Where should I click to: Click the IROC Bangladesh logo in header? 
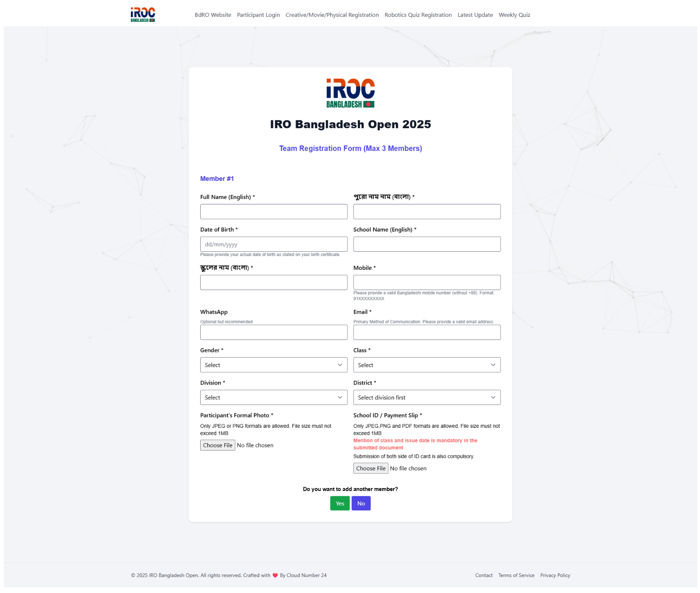point(143,15)
